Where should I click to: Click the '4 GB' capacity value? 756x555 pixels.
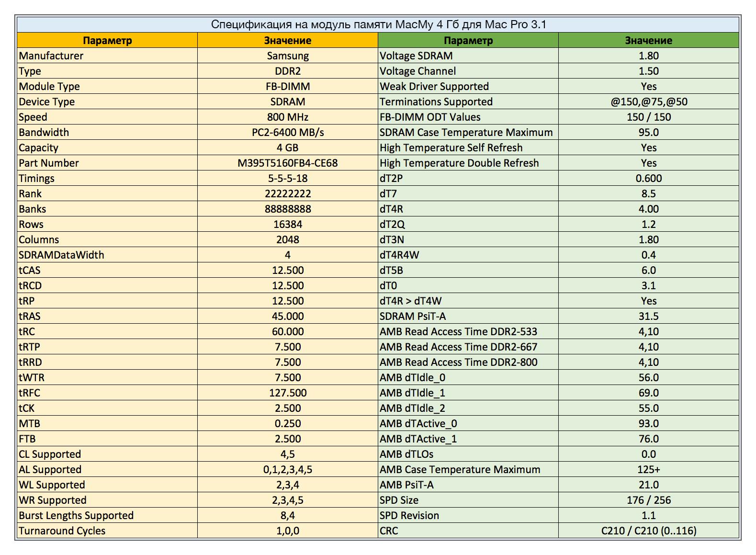tap(288, 147)
